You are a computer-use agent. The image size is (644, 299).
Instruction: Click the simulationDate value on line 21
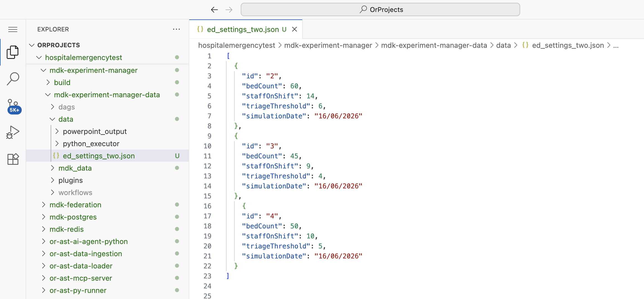(x=338, y=256)
